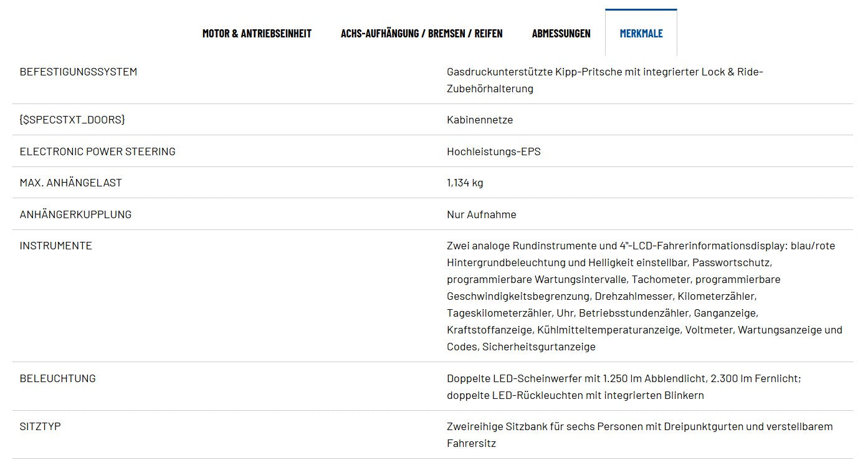Select the Abmessungen tab

[561, 34]
